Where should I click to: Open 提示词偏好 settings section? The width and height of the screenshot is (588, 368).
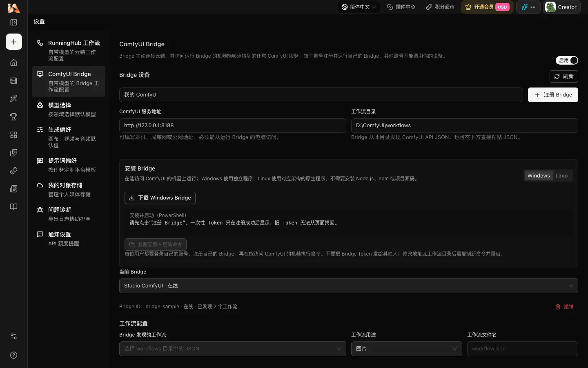[x=69, y=165]
